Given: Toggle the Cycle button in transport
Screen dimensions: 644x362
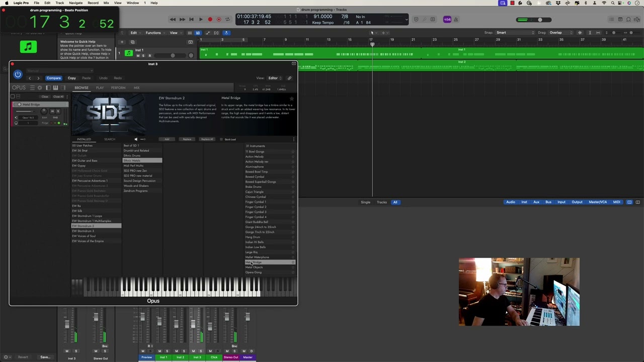Looking at the screenshot, I should click(227, 20).
